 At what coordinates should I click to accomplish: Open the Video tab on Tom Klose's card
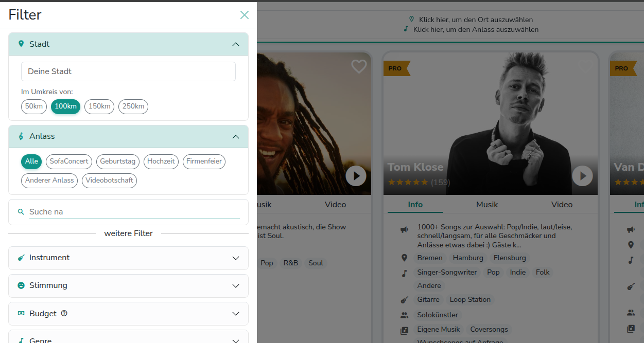562,205
